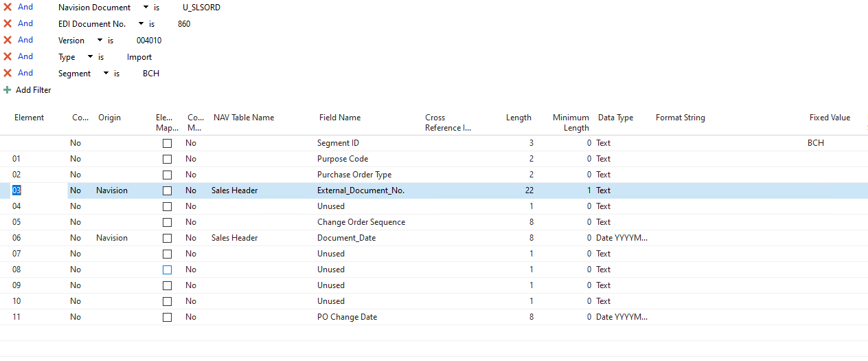Clear the Type filter with its X icon
Screen dimensions: 868x361
click(8, 56)
